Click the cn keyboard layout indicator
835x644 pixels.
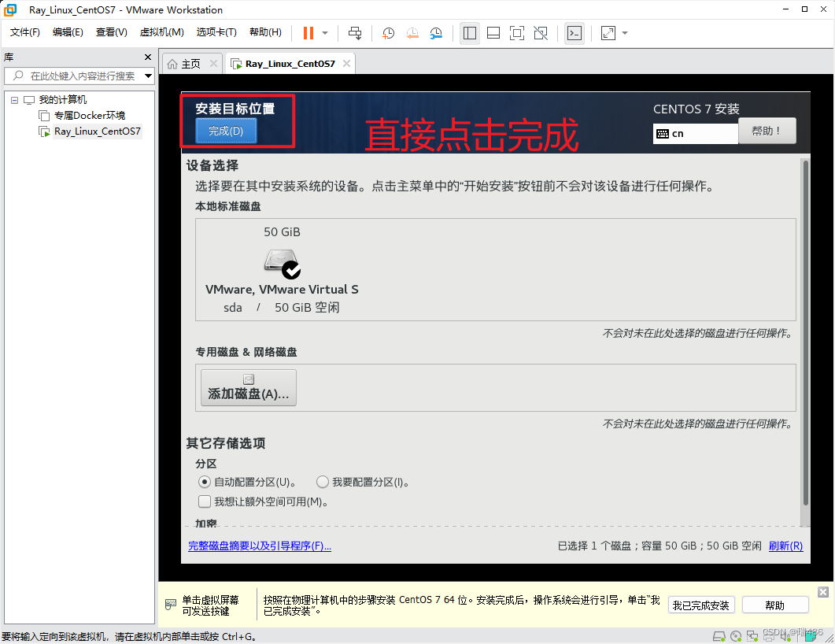(x=696, y=134)
